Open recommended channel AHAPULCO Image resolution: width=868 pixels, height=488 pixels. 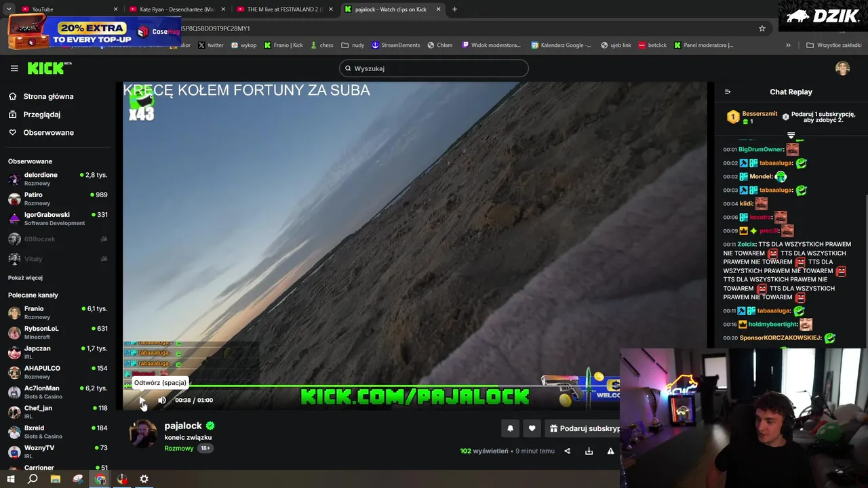coord(58,372)
